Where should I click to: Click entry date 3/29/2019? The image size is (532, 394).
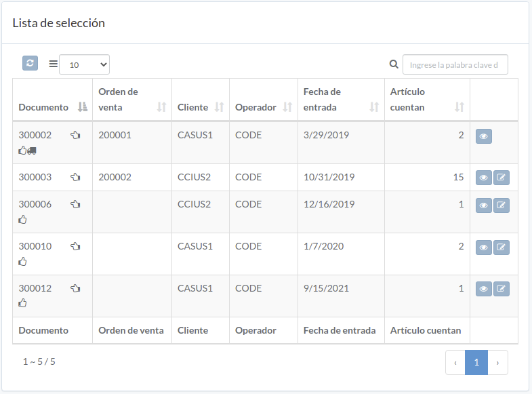(x=326, y=135)
